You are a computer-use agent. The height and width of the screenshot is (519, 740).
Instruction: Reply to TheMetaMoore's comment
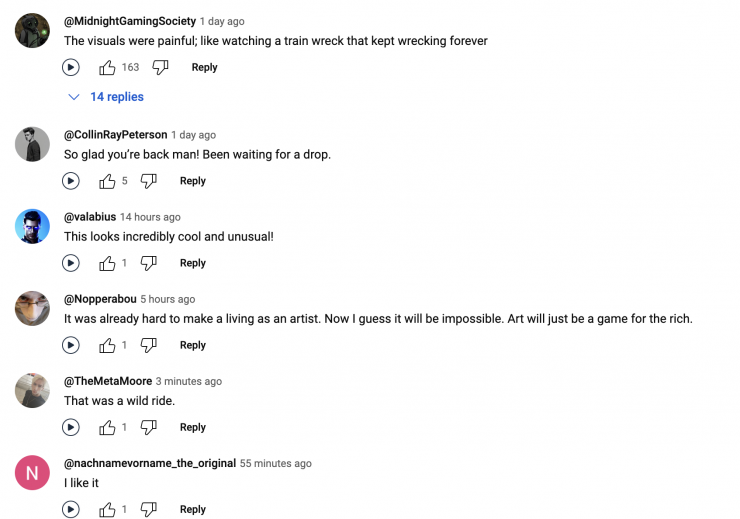tap(193, 427)
